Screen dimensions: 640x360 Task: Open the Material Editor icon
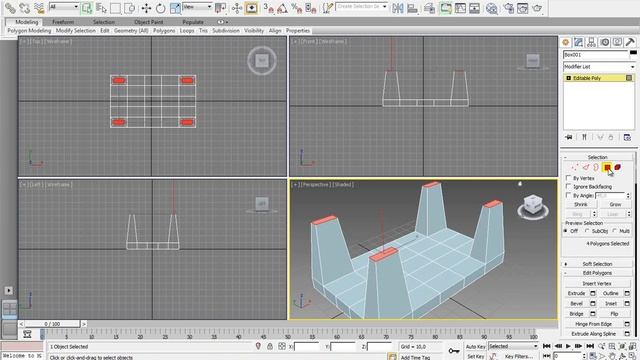click(x=492, y=7)
